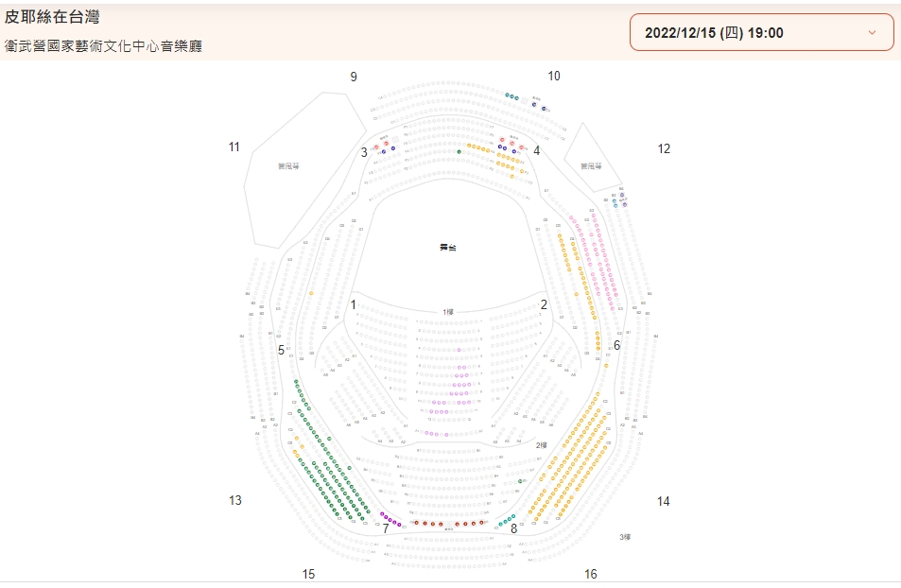The height and width of the screenshot is (588, 901).
Task: Pick section 16 at the bottom right
Action: click(x=591, y=574)
